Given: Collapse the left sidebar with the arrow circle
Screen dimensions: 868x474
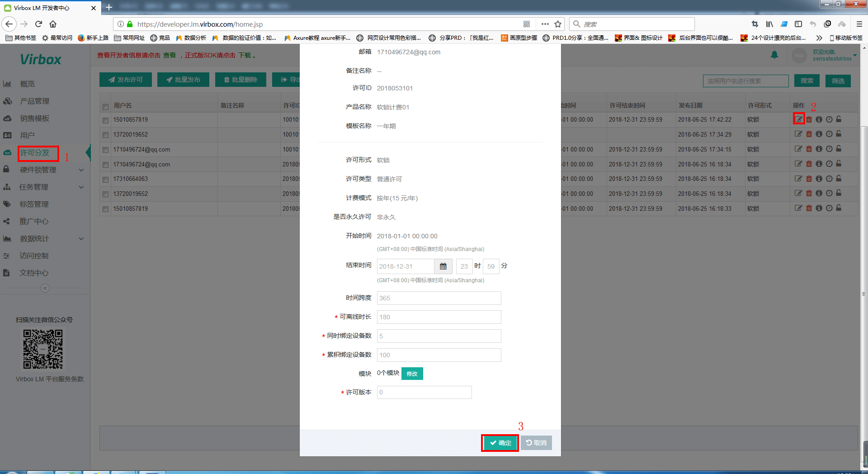Looking at the screenshot, I should click(45, 288).
